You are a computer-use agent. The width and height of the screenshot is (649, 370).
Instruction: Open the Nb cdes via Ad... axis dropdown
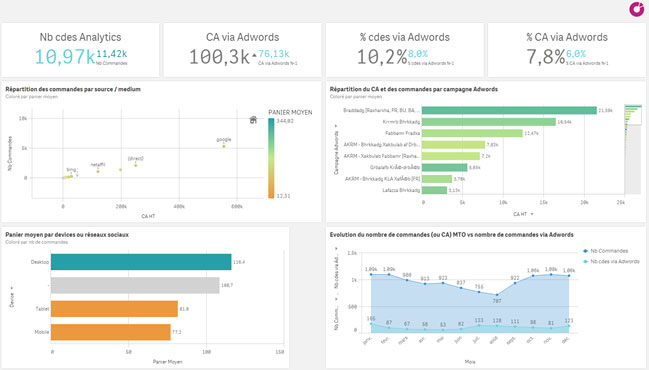pos(336,249)
